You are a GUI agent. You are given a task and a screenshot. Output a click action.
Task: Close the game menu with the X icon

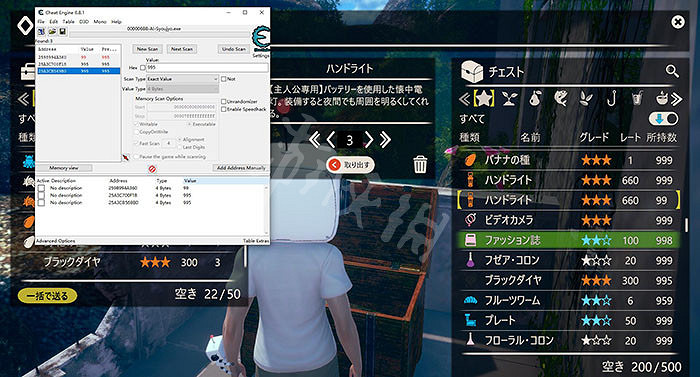point(678,22)
